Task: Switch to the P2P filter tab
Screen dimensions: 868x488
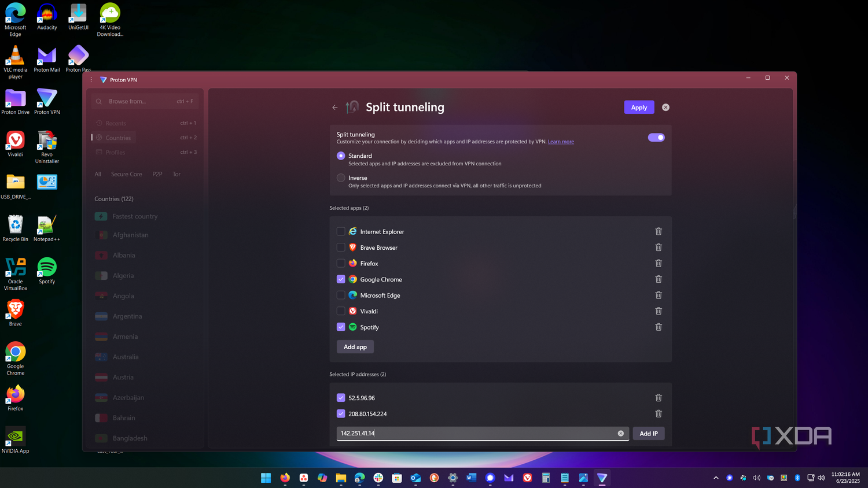Action: pos(157,174)
